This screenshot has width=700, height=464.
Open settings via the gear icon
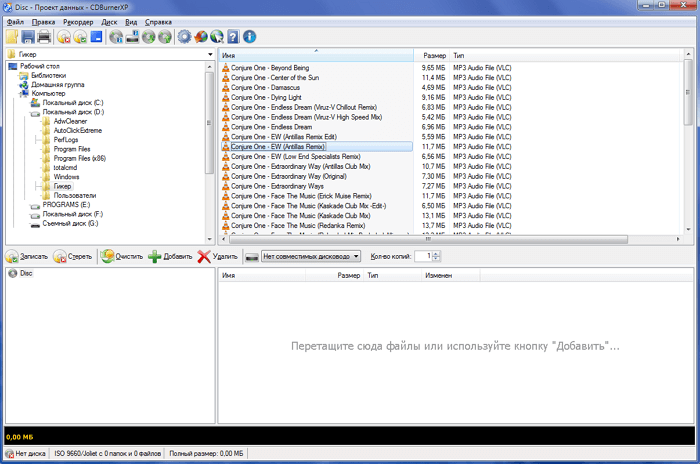click(183, 37)
